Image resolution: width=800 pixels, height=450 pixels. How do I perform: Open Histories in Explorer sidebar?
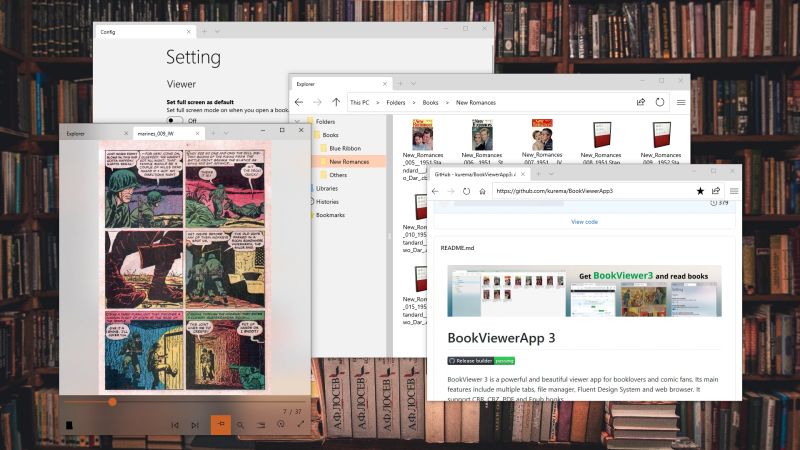327,202
